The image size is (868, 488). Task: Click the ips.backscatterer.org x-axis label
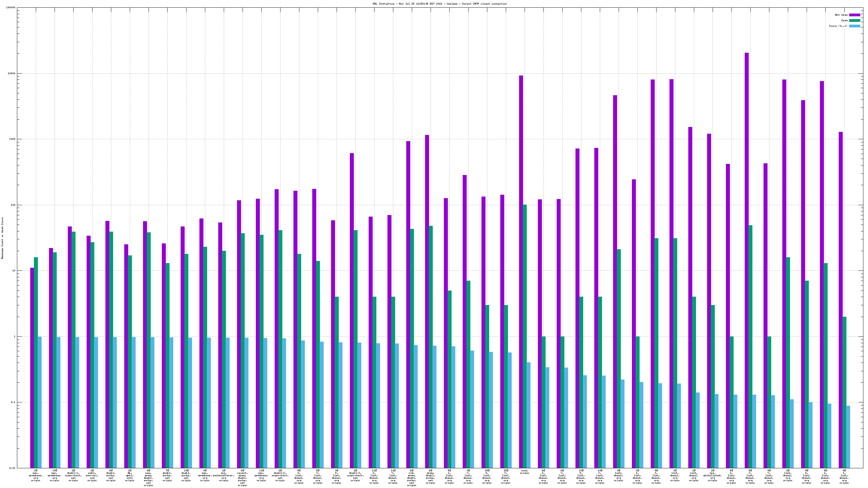[x=223, y=475]
